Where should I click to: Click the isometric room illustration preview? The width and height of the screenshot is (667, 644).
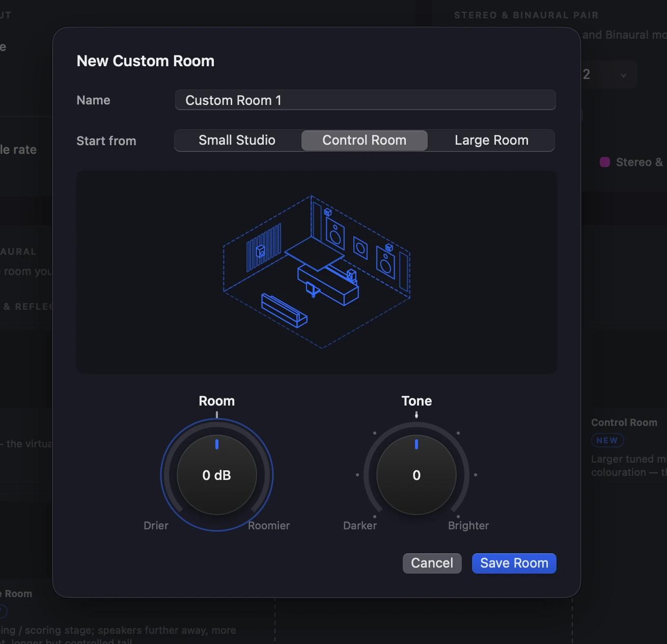316,272
